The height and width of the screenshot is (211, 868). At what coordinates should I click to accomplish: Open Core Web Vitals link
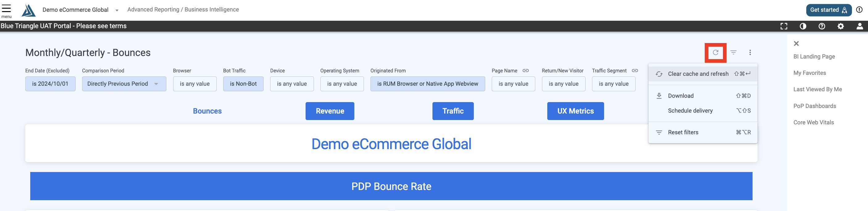(813, 123)
